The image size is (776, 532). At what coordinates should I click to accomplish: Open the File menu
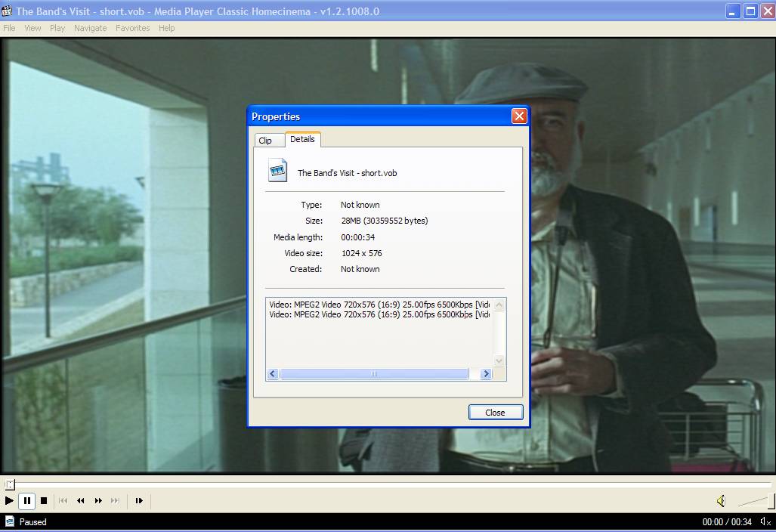(9, 28)
